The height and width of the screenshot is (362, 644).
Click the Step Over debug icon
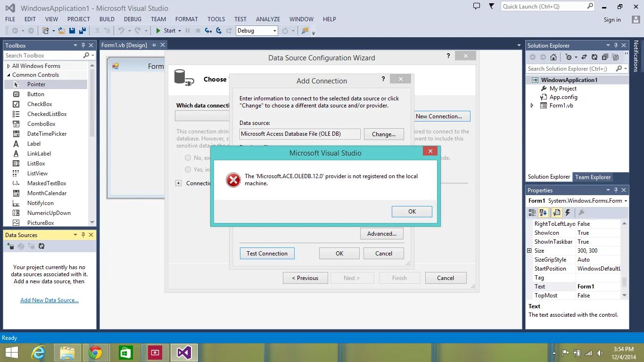[x=219, y=31]
